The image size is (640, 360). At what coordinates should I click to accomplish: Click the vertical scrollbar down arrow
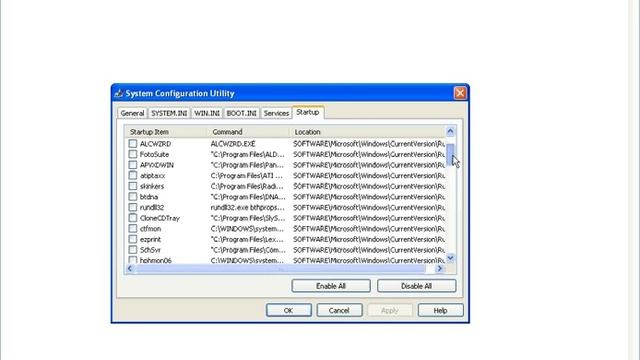click(x=450, y=258)
